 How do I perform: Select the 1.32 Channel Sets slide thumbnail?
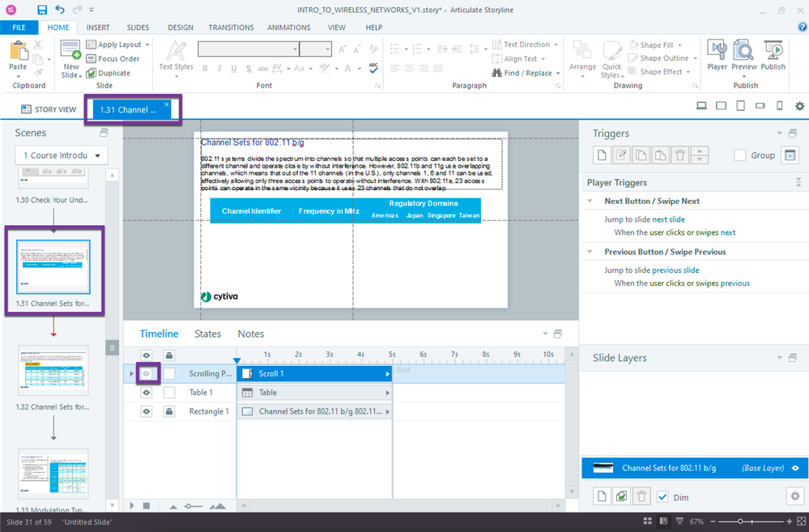pyautogui.click(x=53, y=370)
